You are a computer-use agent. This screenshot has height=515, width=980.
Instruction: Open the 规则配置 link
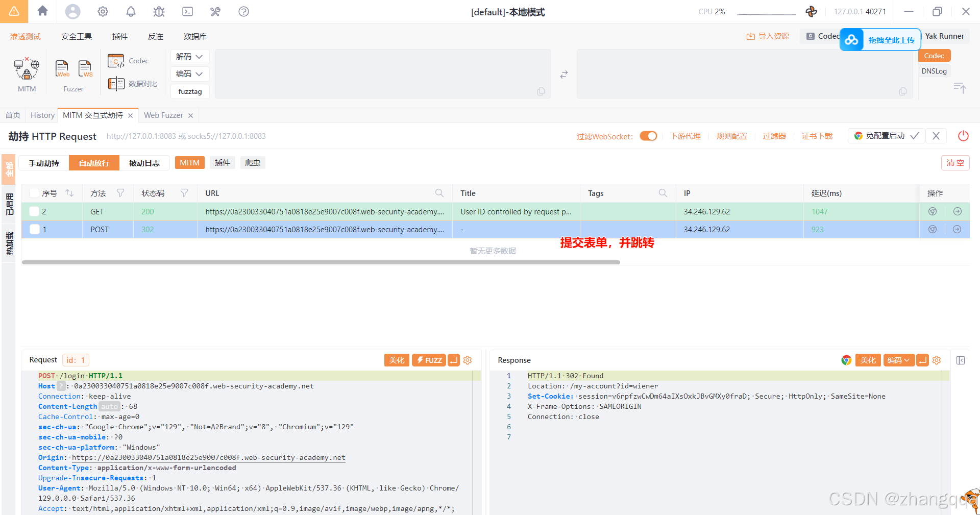(731, 136)
